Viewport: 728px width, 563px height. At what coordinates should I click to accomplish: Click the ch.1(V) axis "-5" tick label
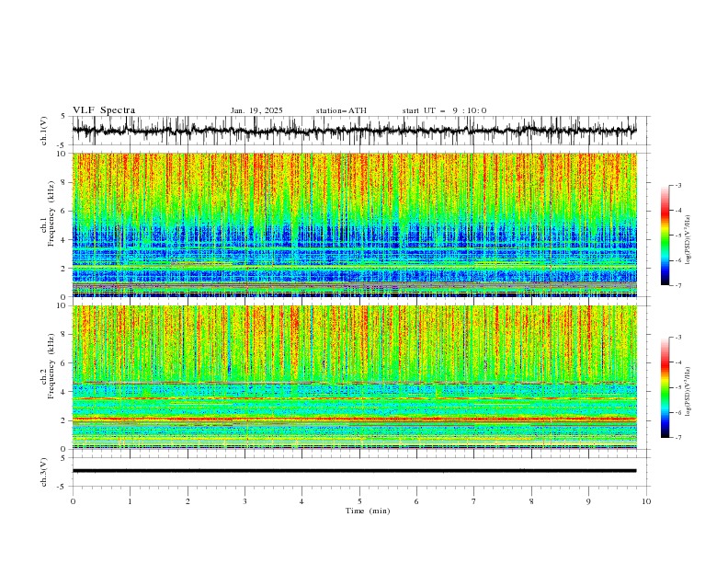pyautogui.click(x=62, y=145)
